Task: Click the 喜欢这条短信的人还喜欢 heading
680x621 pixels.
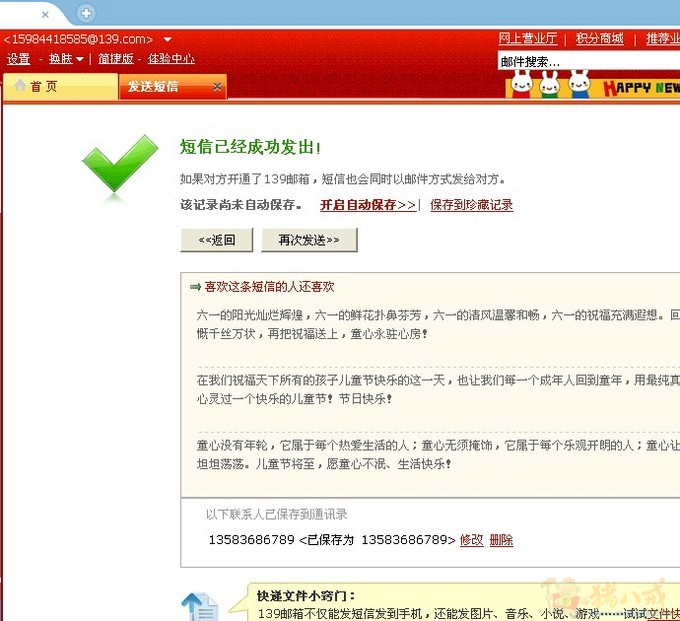Action: click(269, 287)
